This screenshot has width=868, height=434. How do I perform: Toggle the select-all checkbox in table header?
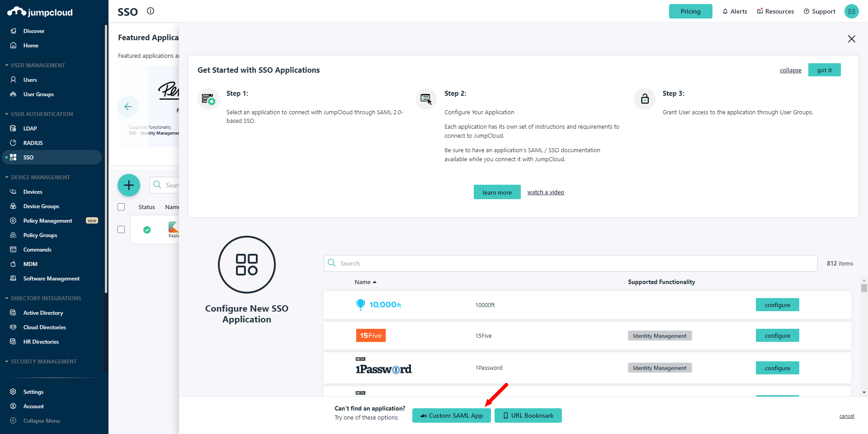121,207
